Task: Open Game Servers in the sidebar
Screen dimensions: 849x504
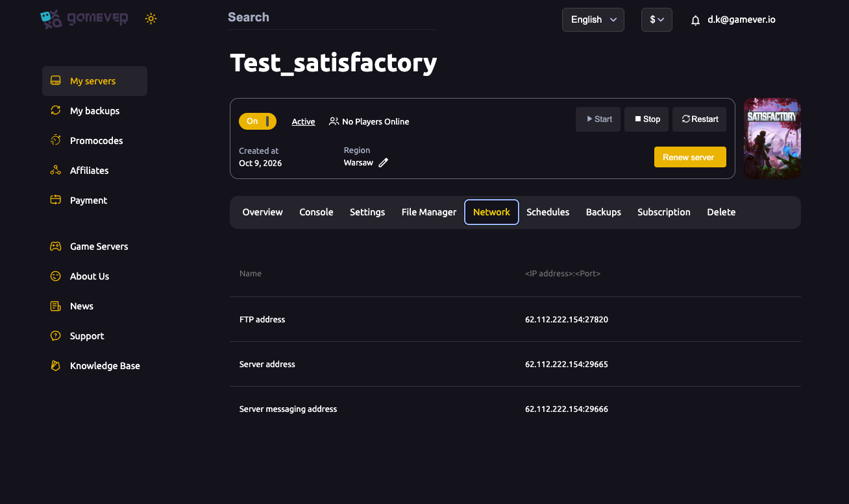Action: point(95,246)
